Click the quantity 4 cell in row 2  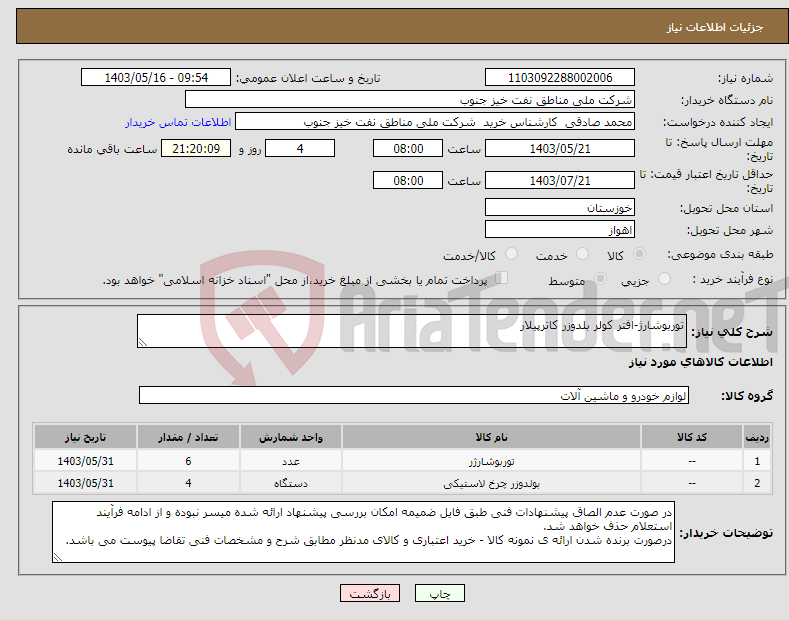coord(188,483)
